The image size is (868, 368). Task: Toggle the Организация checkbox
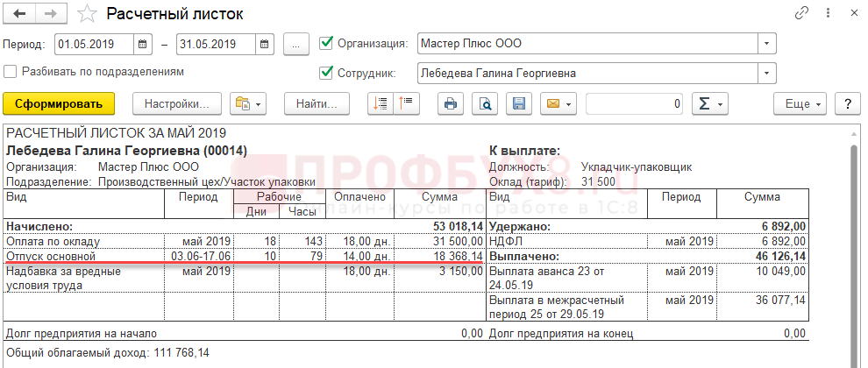pos(326,43)
